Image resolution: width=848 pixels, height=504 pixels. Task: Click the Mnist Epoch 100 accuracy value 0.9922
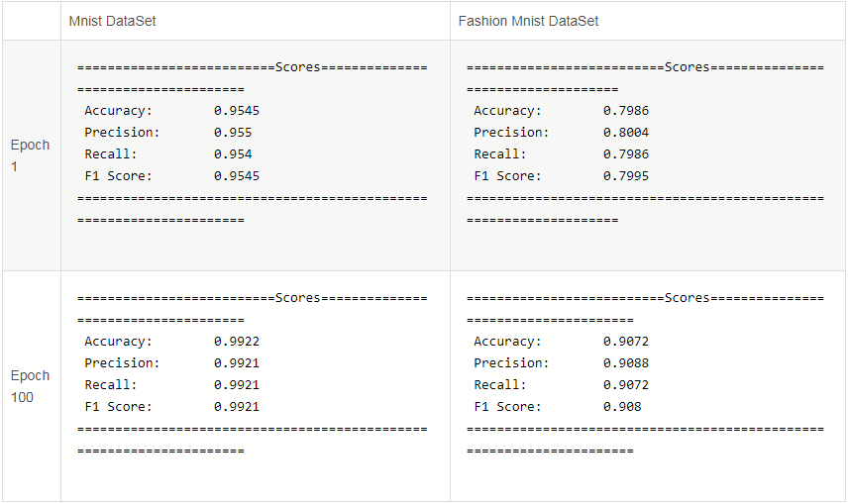pos(237,342)
